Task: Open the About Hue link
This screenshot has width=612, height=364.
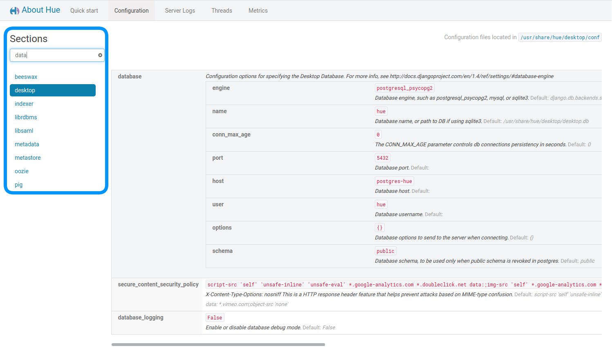Action: [41, 10]
